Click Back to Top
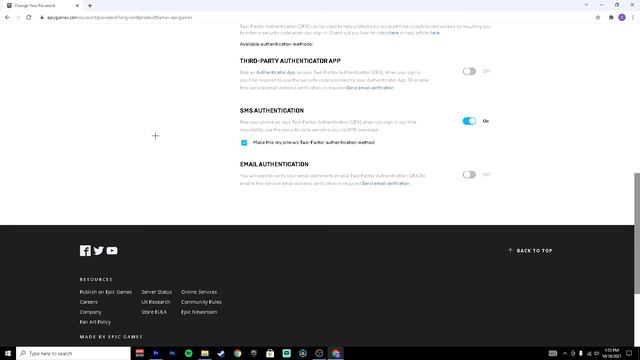 tap(530, 251)
